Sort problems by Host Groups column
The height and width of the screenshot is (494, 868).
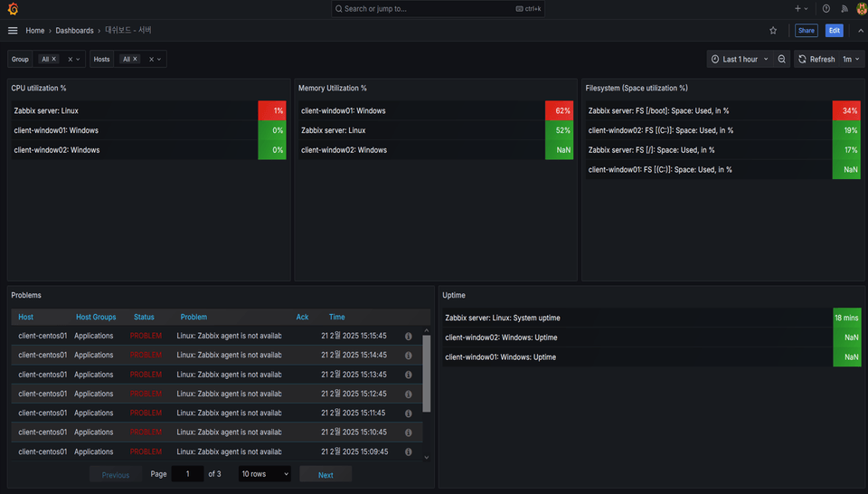(96, 318)
